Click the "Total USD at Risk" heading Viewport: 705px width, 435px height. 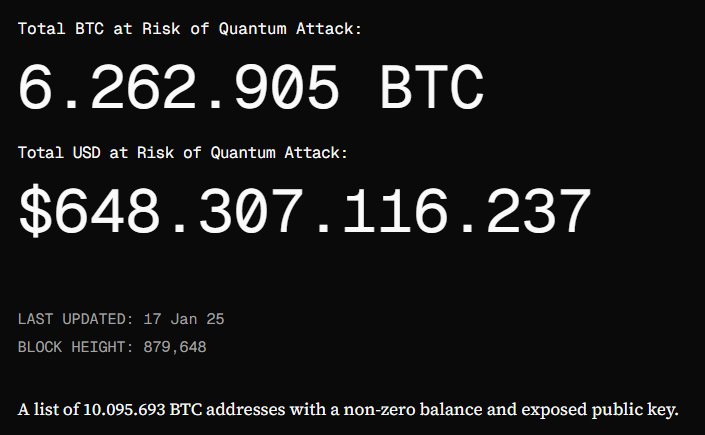point(183,152)
